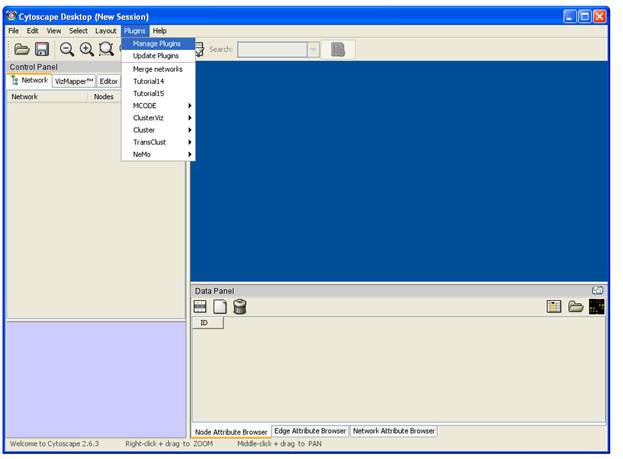Click the save floppy disk icon
Image resolution: width=623 pixels, height=459 pixels.
[x=42, y=49]
